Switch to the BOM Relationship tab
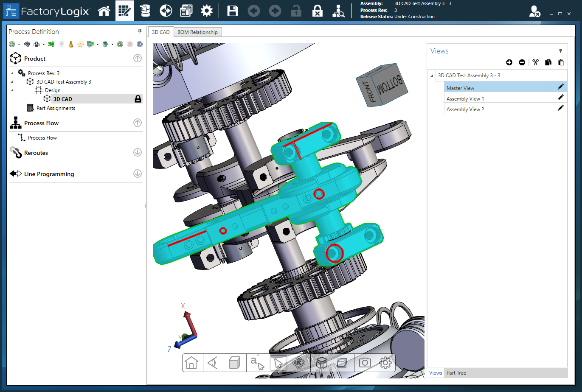The image size is (582, 392). (x=197, y=32)
